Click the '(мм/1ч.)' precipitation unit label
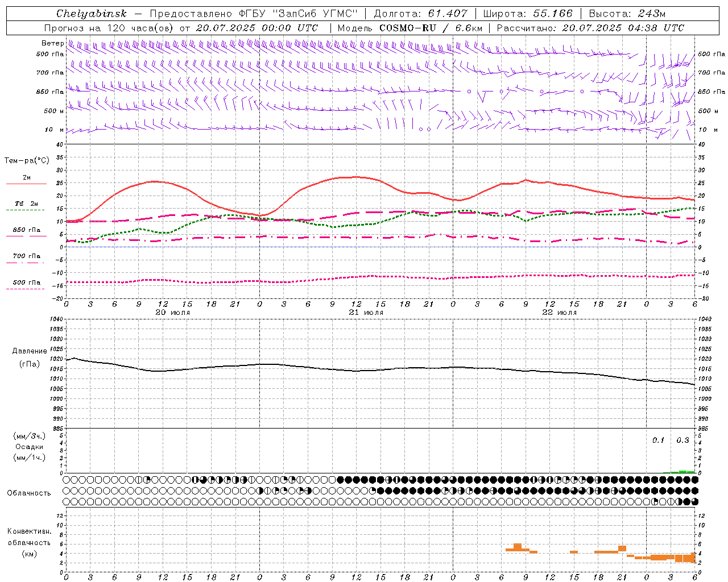Viewport: 728px width, 582px height. pos(29,458)
